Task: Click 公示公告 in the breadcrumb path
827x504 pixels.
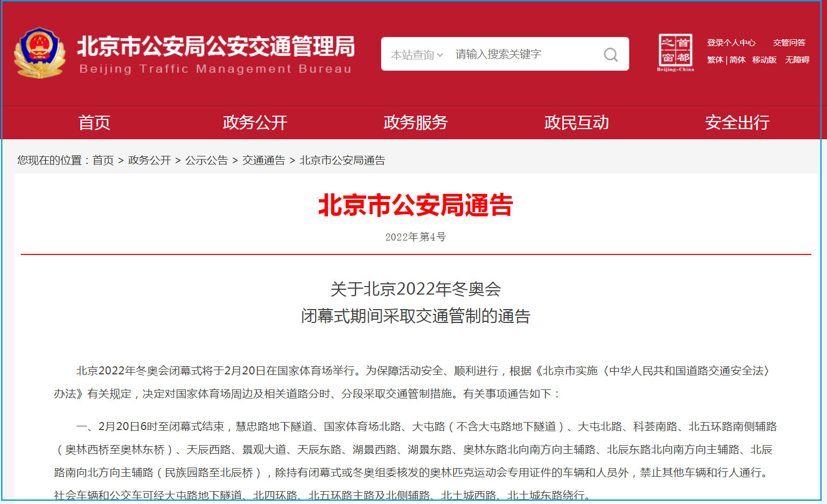Action: [x=206, y=160]
